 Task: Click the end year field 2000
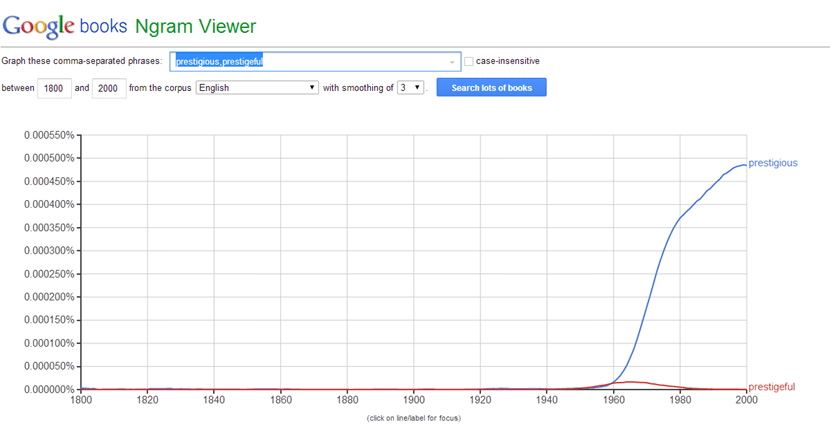(107, 88)
